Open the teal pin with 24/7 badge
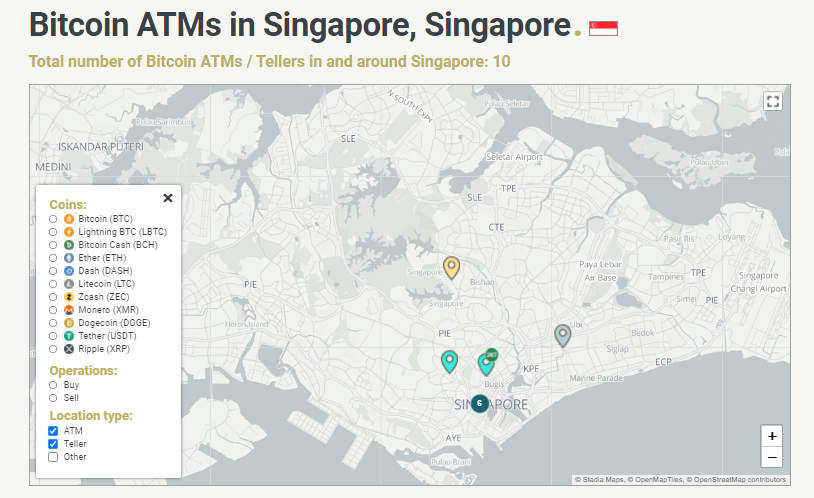This screenshot has height=498, width=814. pyautogui.click(x=486, y=363)
